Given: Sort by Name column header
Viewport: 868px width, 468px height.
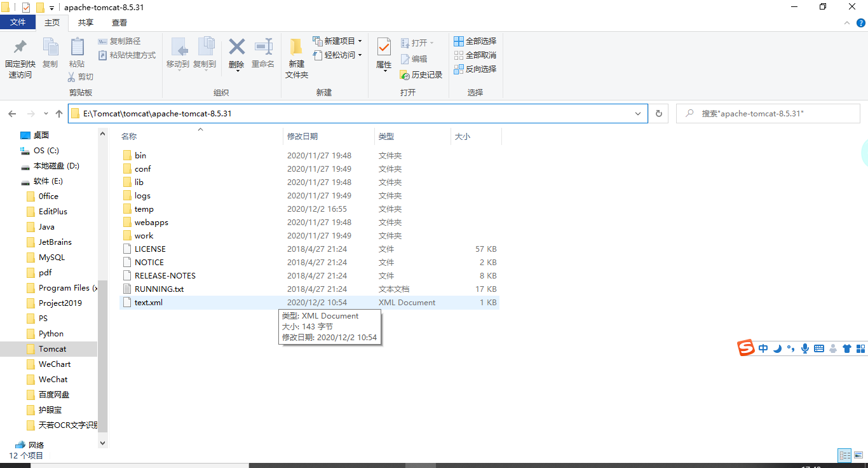Looking at the screenshot, I should coord(129,137).
